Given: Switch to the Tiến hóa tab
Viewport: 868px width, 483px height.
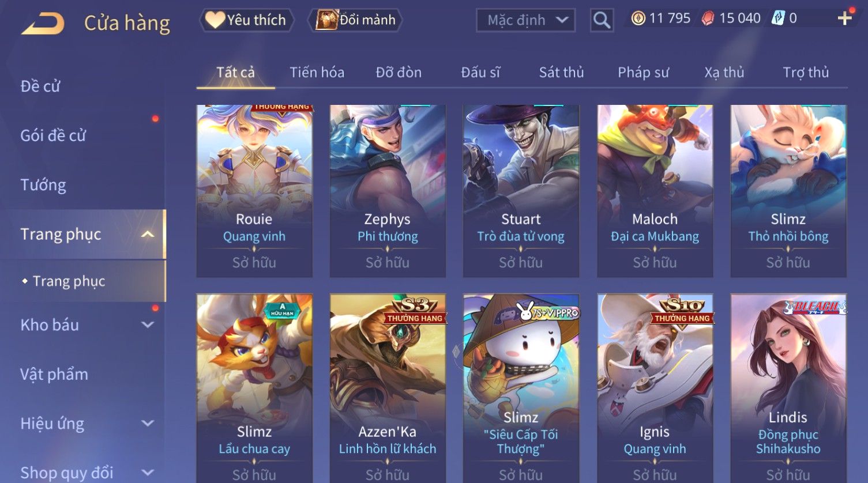Looking at the screenshot, I should 317,73.
